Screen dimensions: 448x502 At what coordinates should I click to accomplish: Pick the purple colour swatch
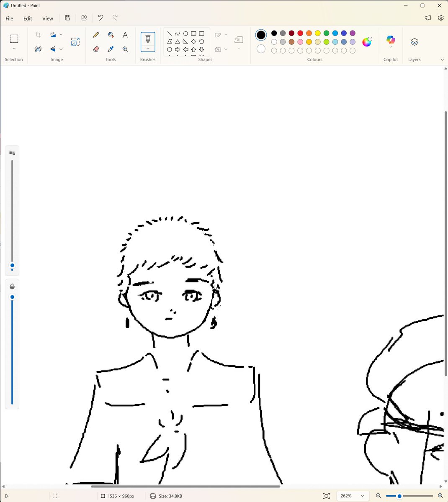click(x=353, y=33)
